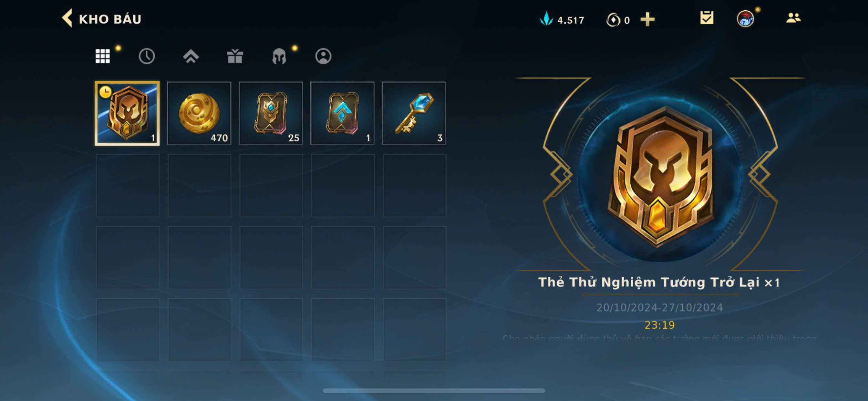
Task: Select the crest card item with 25
Action: pos(271,113)
